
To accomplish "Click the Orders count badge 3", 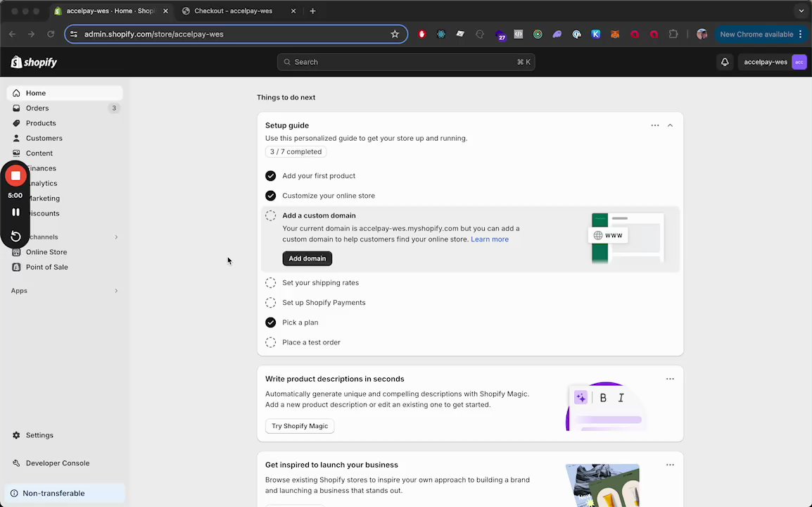I will pyautogui.click(x=114, y=108).
